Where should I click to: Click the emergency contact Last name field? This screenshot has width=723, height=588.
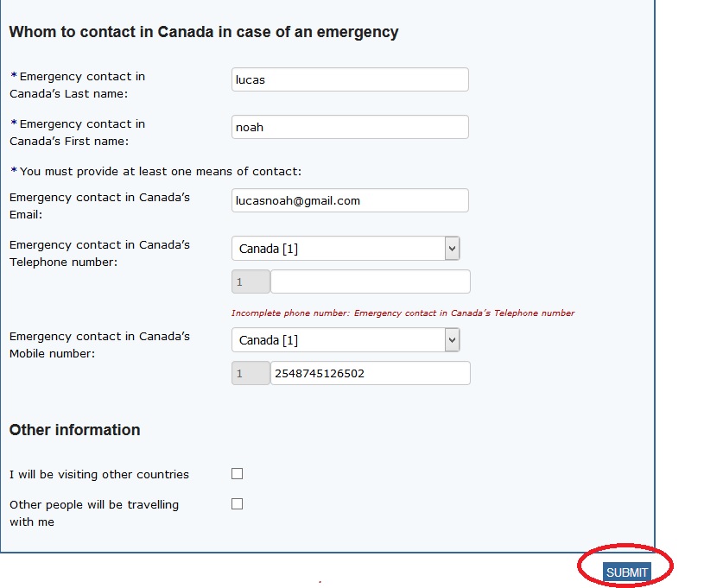click(350, 79)
